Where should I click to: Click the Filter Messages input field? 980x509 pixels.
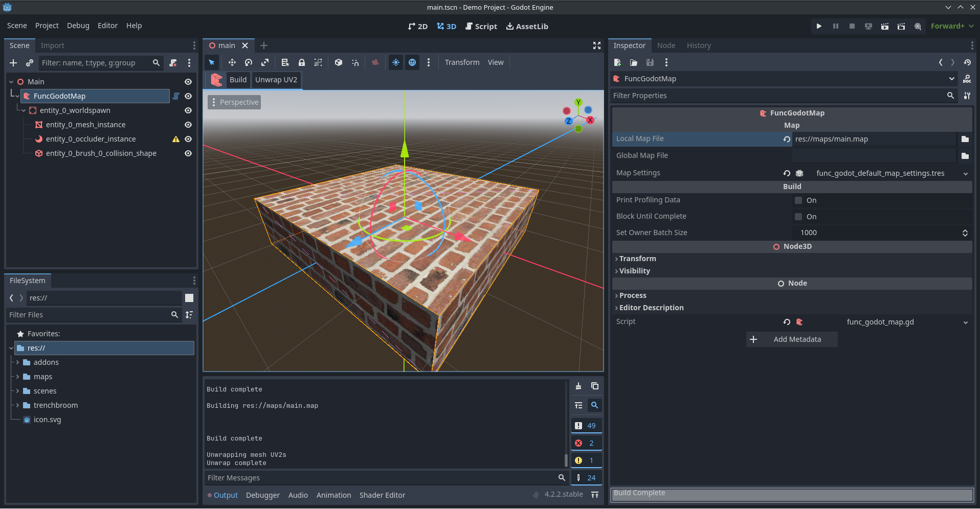381,478
